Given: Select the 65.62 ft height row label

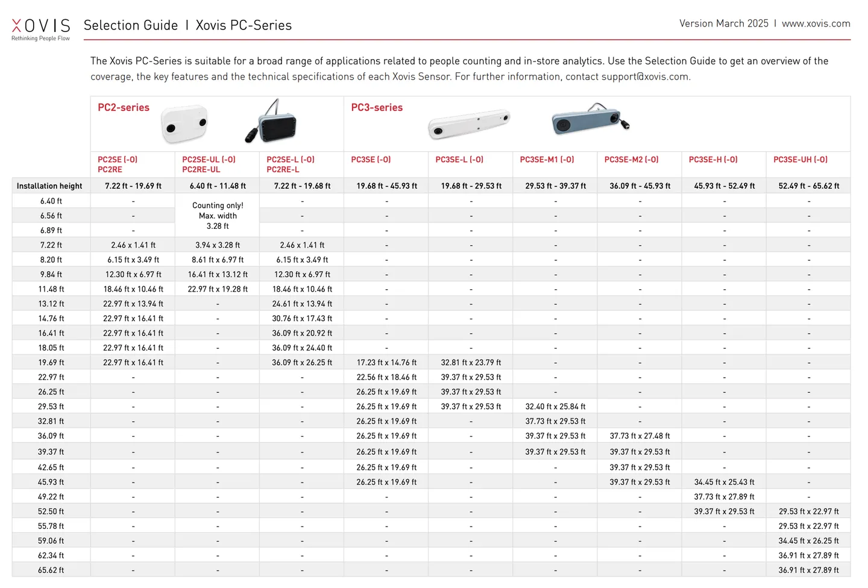Looking at the screenshot, I should click(x=51, y=570).
